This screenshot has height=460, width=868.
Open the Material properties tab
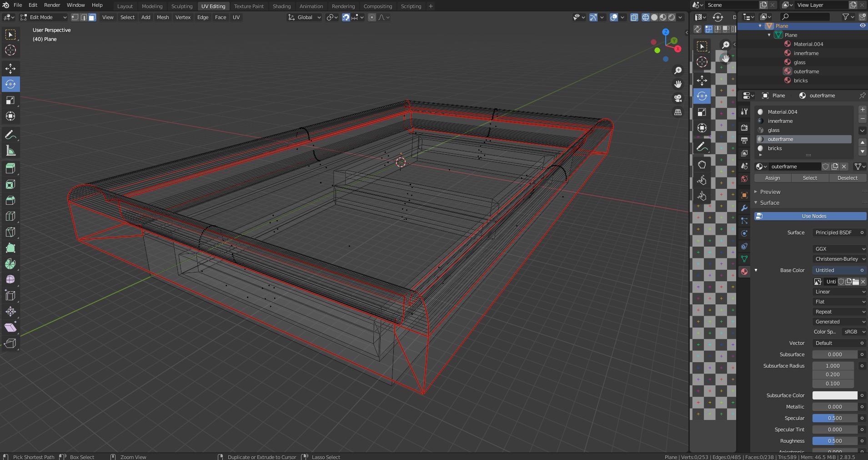point(744,272)
